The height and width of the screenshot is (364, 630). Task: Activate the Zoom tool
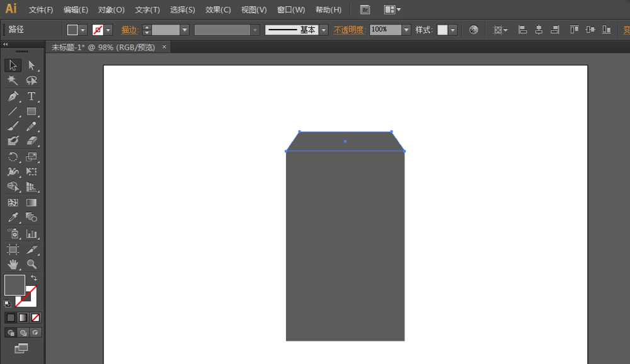[31, 264]
